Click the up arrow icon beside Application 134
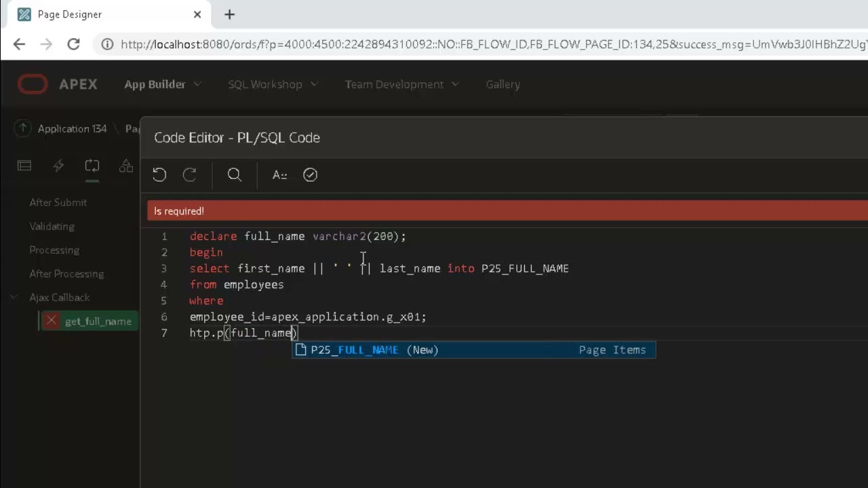868x488 pixels. pyautogui.click(x=23, y=128)
